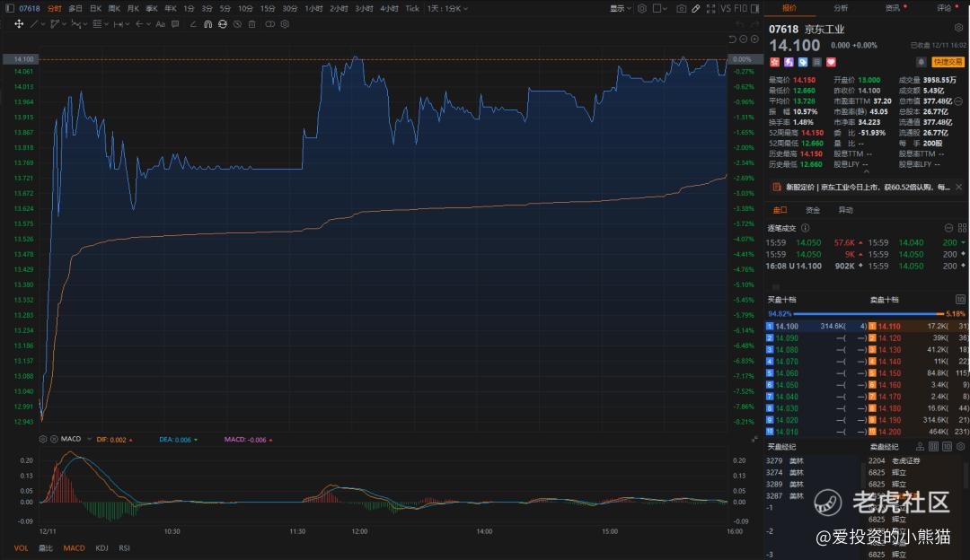The height and width of the screenshot is (560, 970).
Task: Set a price alert with bell icon
Action: coord(921,62)
